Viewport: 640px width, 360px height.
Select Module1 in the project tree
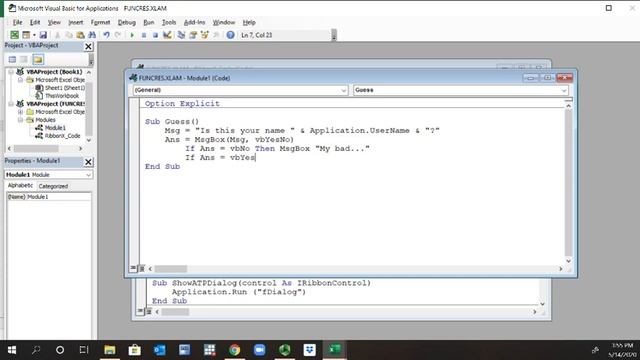[x=55, y=128]
